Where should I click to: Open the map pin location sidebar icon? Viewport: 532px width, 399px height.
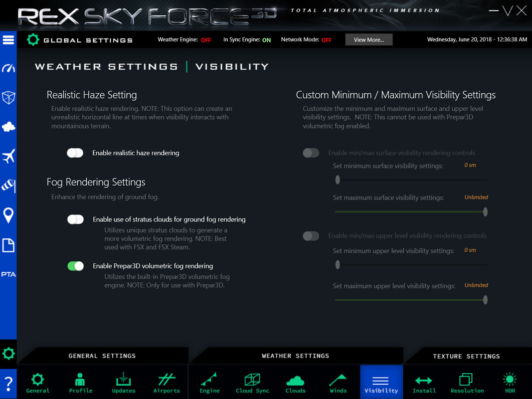coord(8,215)
